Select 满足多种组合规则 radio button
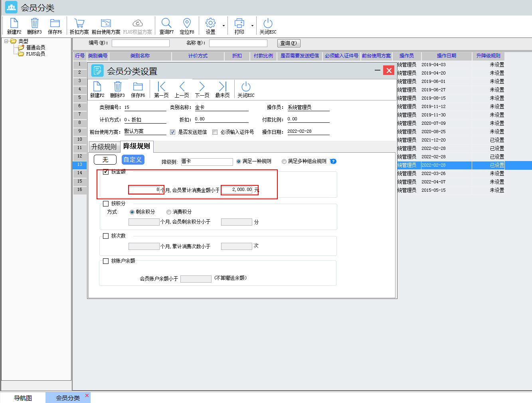 click(x=284, y=161)
